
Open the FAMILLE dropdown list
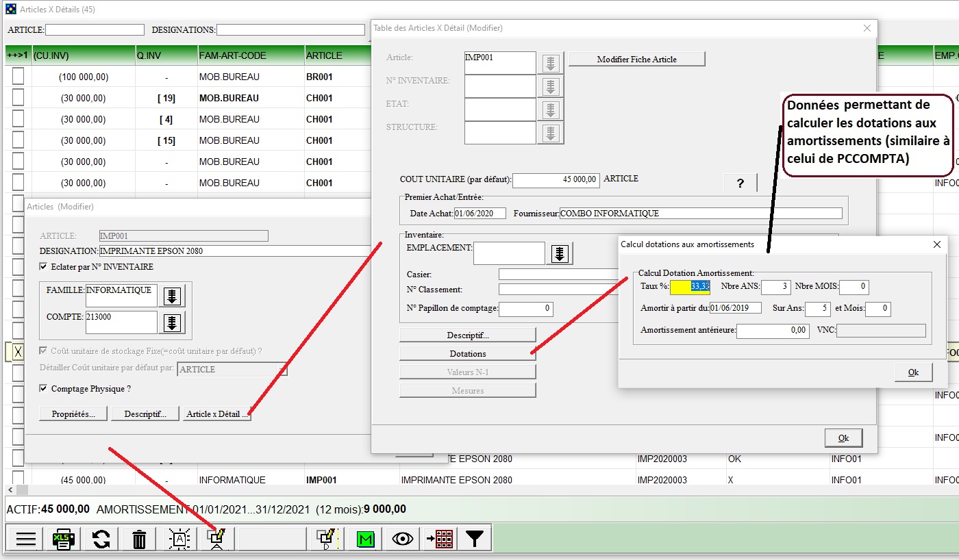pyautogui.click(x=171, y=296)
